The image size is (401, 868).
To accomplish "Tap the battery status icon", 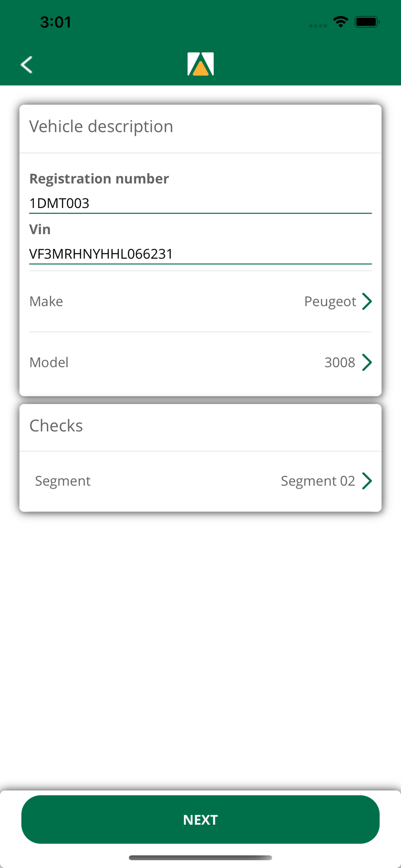I will pyautogui.click(x=367, y=22).
